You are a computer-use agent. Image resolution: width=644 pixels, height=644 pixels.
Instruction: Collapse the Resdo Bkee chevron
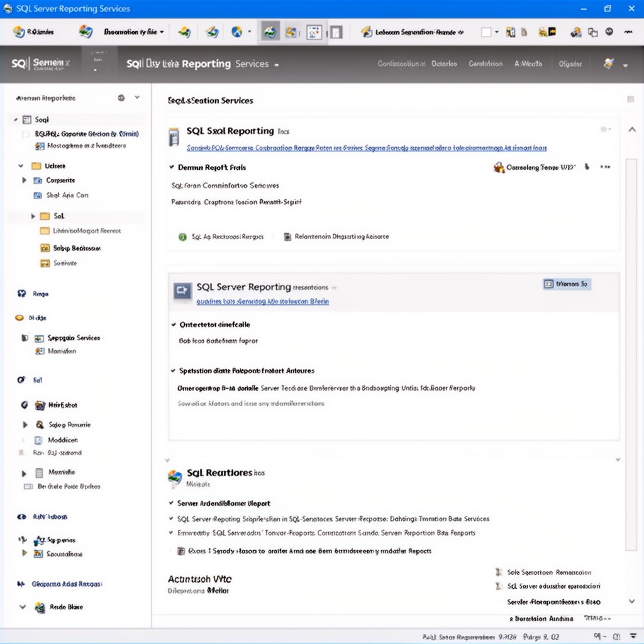[x=23, y=607]
